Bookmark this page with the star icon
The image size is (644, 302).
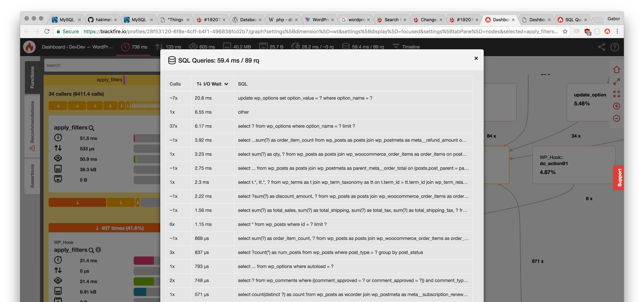565,31
